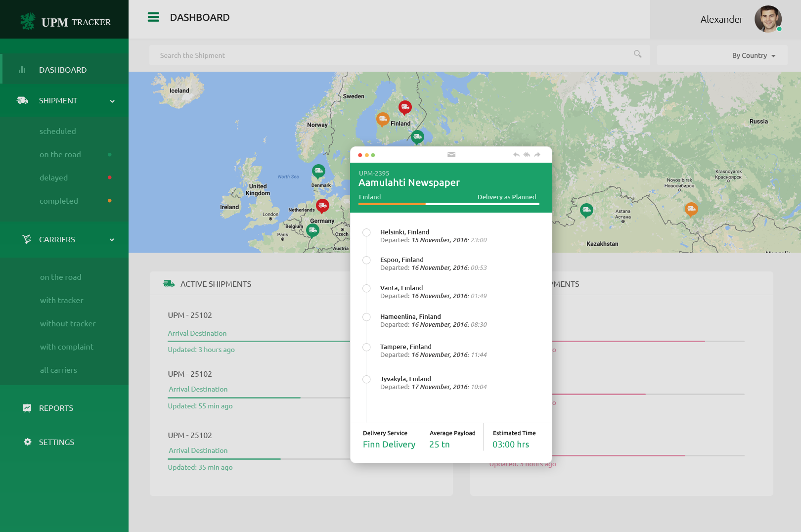This screenshot has height=532, width=801.
Task: Click the '03:00 hrs' estimated time value
Action: point(511,444)
